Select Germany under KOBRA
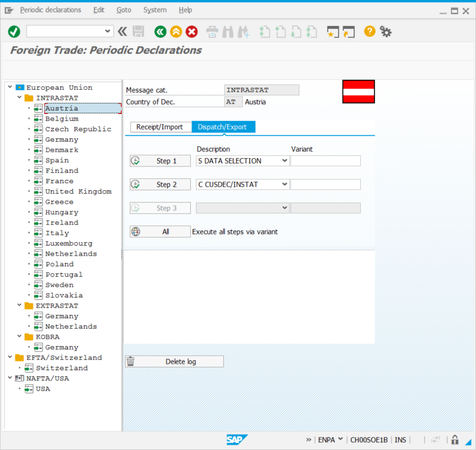The height and width of the screenshot is (450, 476). pyautogui.click(x=62, y=347)
